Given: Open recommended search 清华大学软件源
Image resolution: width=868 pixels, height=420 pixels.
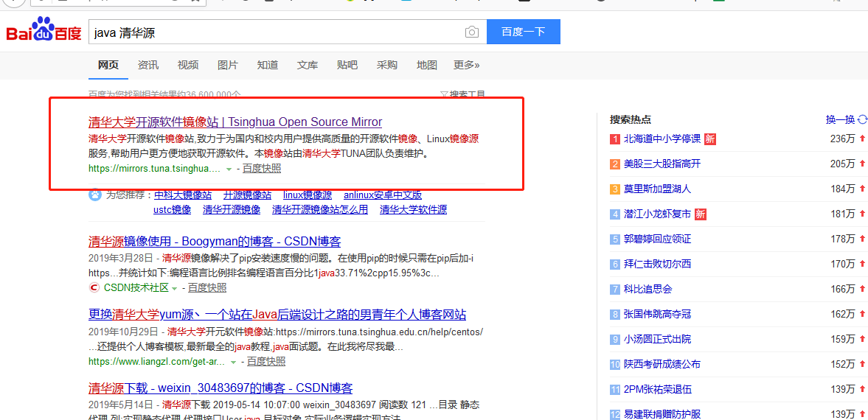Looking at the screenshot, I should pos(413,210).
